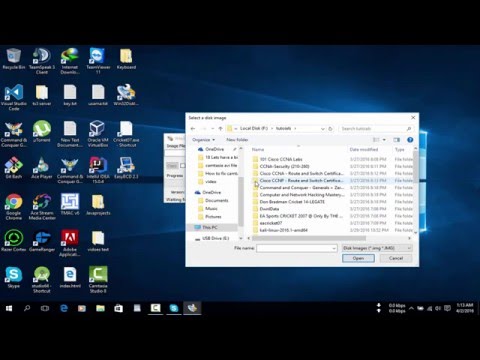Screen dimensions: 480x360
Task: Open the Organize dropdown menu
Action: pos(203,140)
